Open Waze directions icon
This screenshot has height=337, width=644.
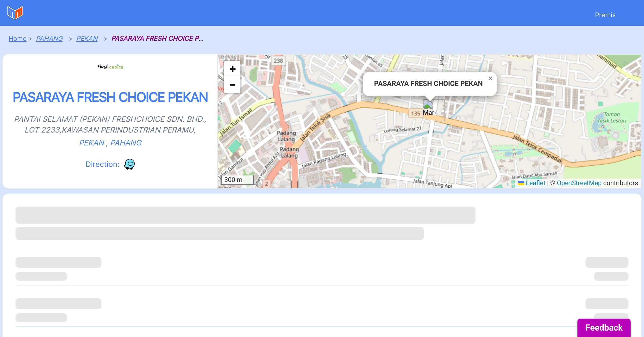point(129,164)
